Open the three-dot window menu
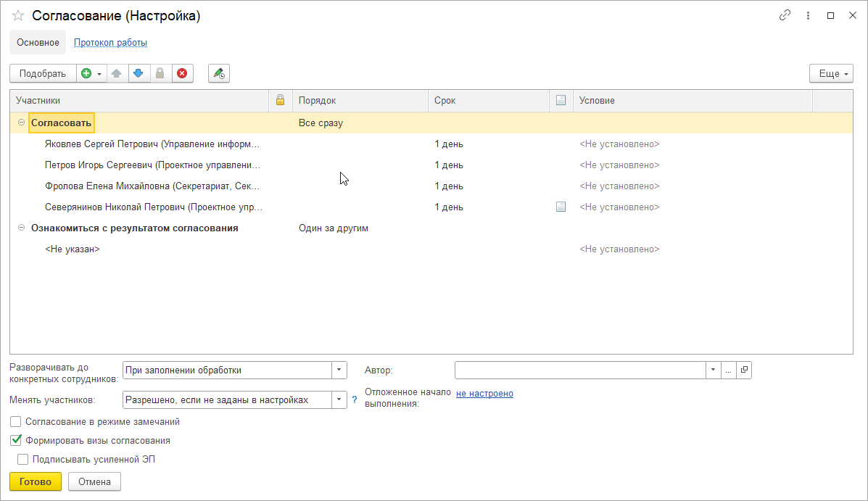The width and height of the screenshot is (868, 501). tap(808, 15)
